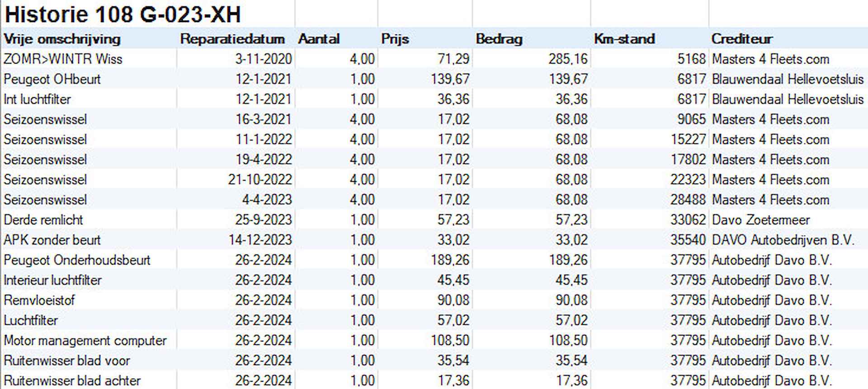
Task: Click the amount 17,36 in Bedrag column
Action: point(571,380)
